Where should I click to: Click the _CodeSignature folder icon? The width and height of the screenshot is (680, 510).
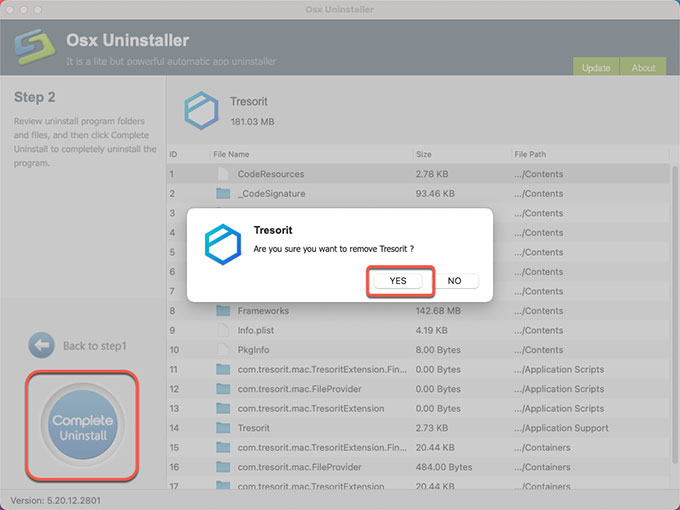pyautogui.click(x=223, y=194)
